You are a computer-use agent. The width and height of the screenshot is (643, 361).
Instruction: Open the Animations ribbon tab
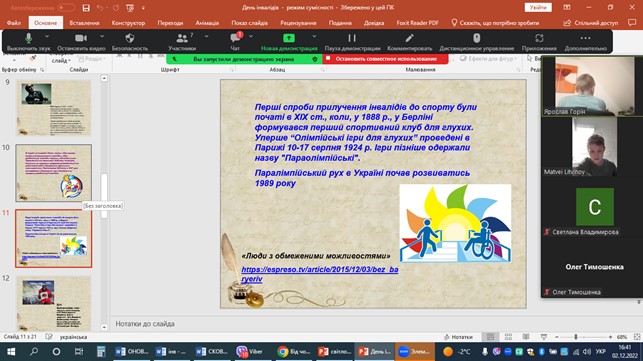[207, 23]
